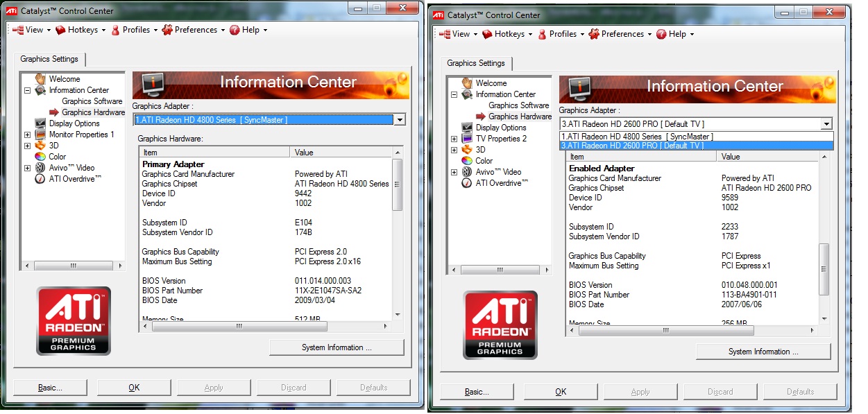Click Value column header in right window

(768, 157)
